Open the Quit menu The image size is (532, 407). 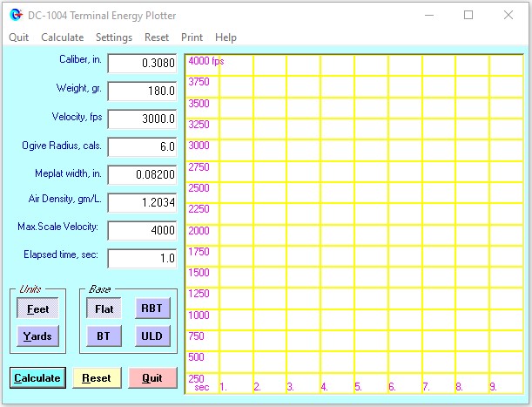(x=19, y=37)
